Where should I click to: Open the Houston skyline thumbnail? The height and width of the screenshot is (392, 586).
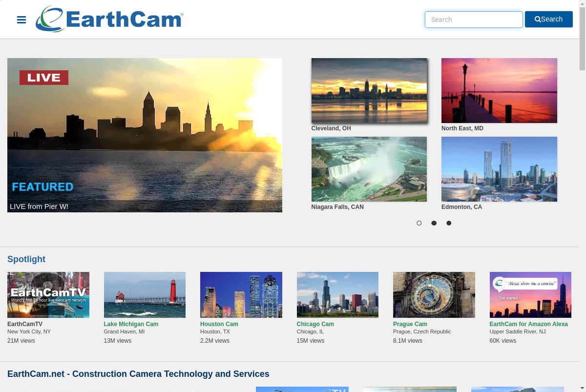point(241,295)
